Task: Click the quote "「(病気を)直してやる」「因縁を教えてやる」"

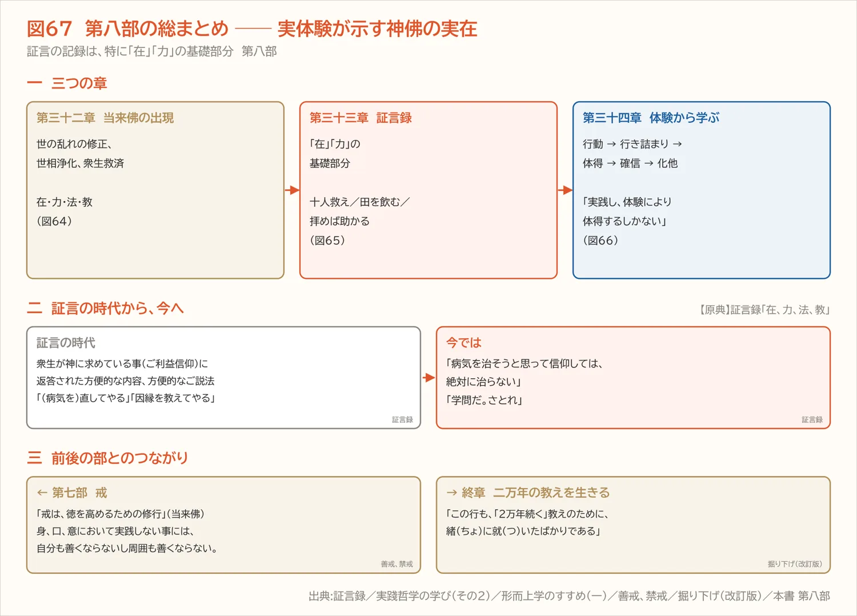Action: tap(126, 398)
